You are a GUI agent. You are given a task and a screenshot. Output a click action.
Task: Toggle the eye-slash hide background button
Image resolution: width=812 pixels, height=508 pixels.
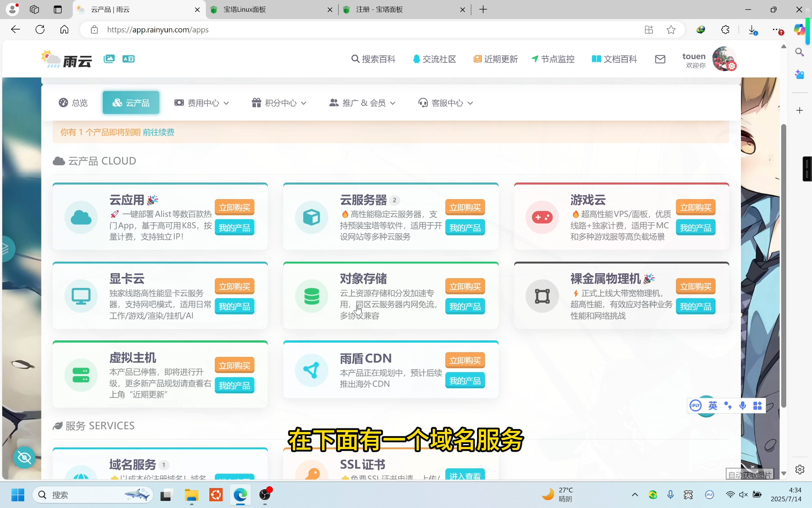[25, 458]
